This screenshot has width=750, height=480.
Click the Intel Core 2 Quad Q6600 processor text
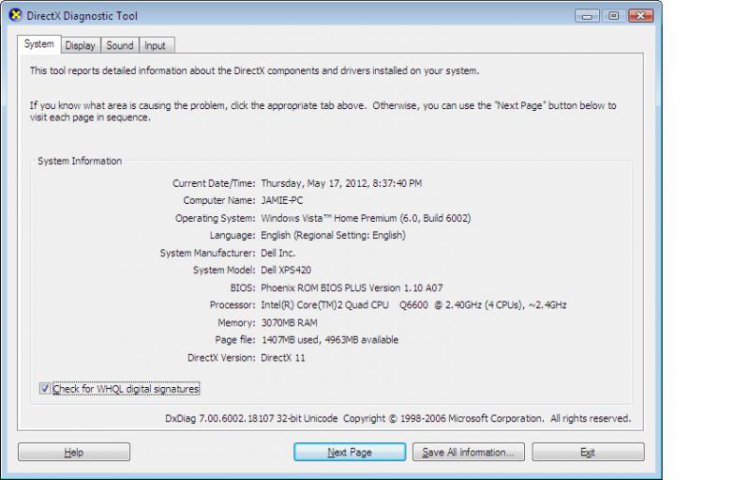coord(414,305)
